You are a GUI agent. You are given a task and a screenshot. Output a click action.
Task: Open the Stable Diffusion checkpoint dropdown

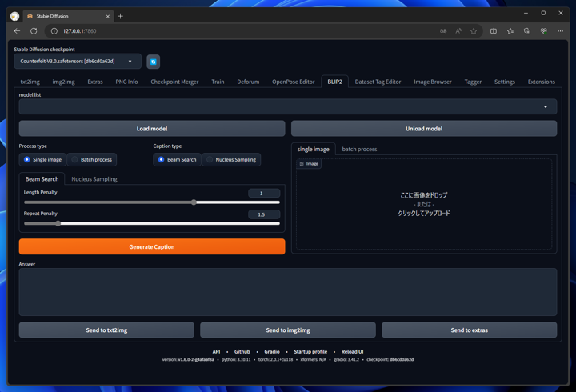click(78, 62)
